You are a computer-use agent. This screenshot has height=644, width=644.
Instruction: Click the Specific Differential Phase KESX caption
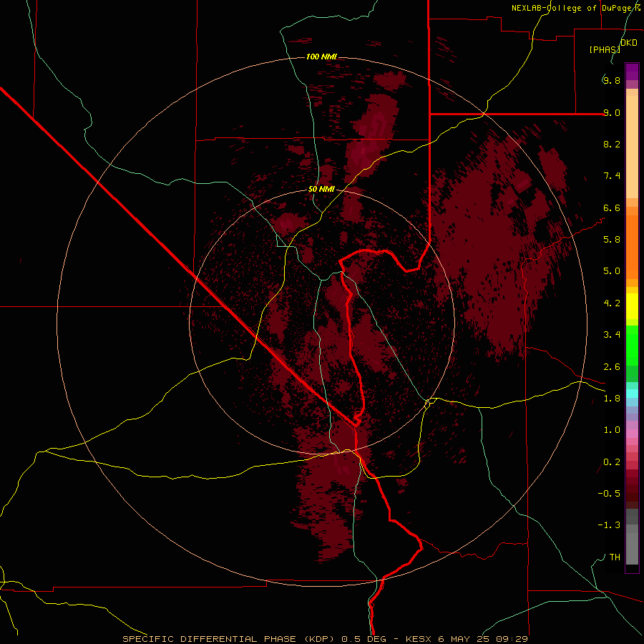[x=326, y=639]
